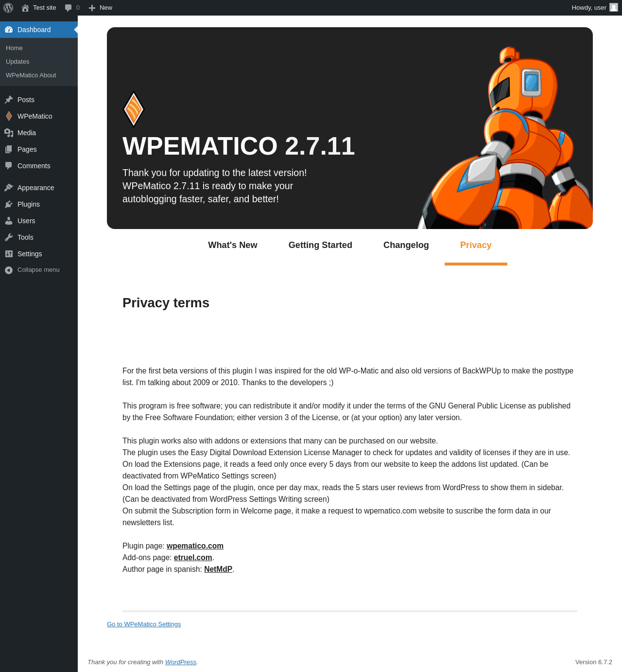The height and width of the screenshot is (672, 622).
Task: Open the Getting Started tab
Action: pyautogui.click(x=320, y=245)
